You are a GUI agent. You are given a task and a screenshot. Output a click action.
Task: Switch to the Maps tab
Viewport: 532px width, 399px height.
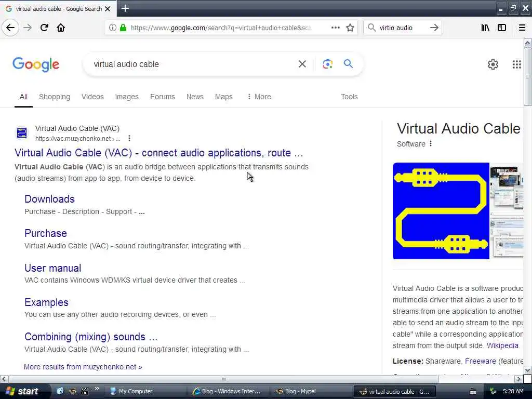(223, 97)
